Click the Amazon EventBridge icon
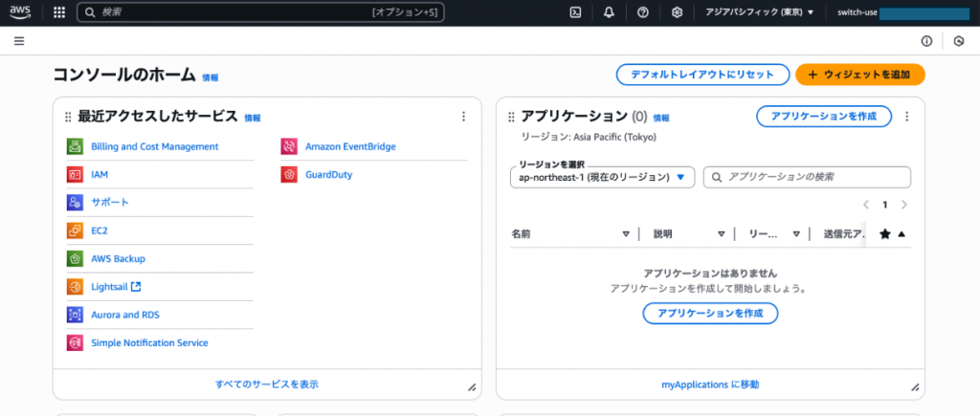Viewport: 980px width, 416px height. click(x=289, y=146)
